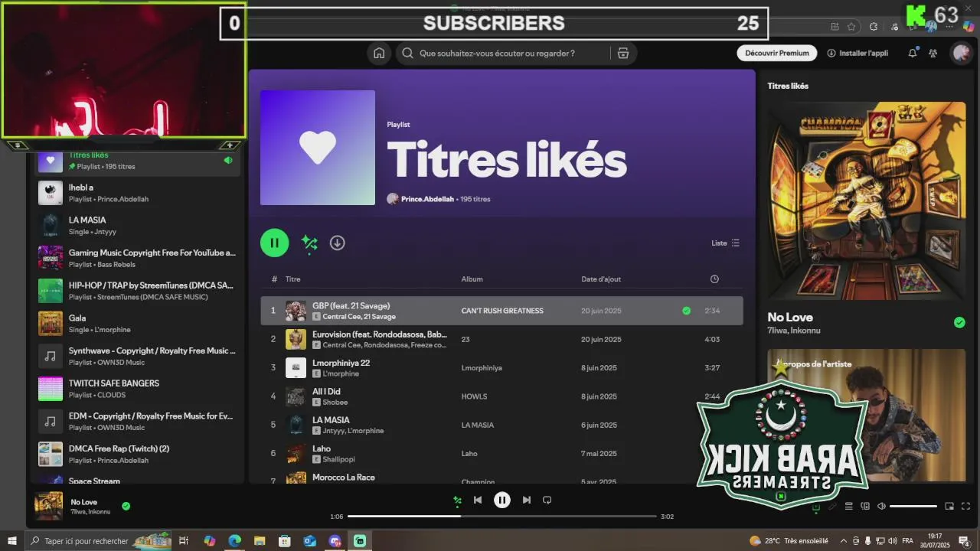Select the Eurovision track title
Viewport: 980px width, 551px height.
point(380,334)
